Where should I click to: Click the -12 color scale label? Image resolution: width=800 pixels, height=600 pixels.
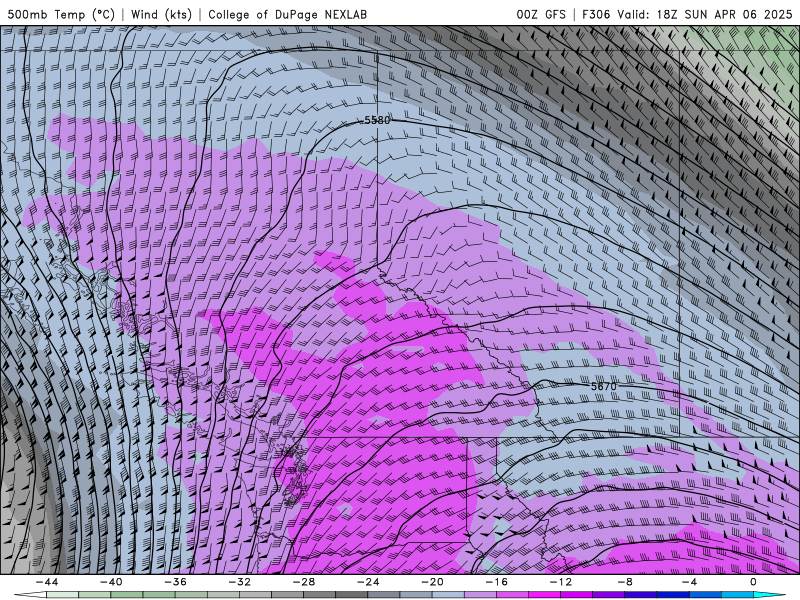[561, 582]
